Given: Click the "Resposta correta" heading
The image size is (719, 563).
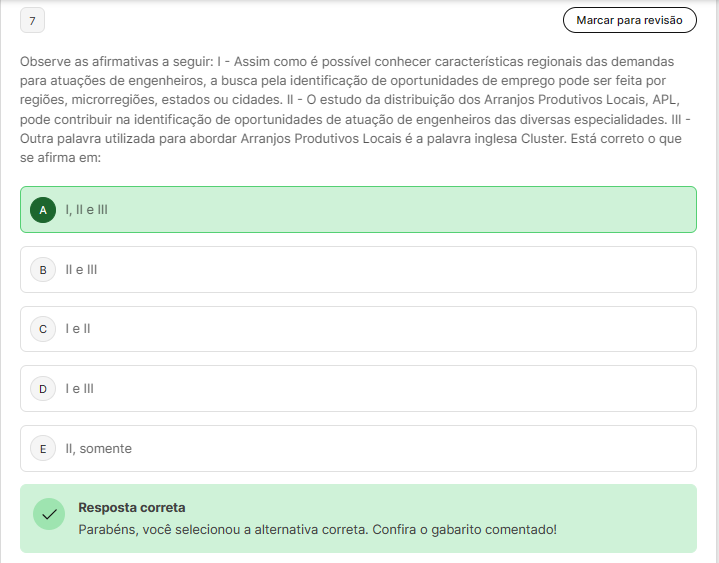Looking at the screenshot, I should (132, 507).
